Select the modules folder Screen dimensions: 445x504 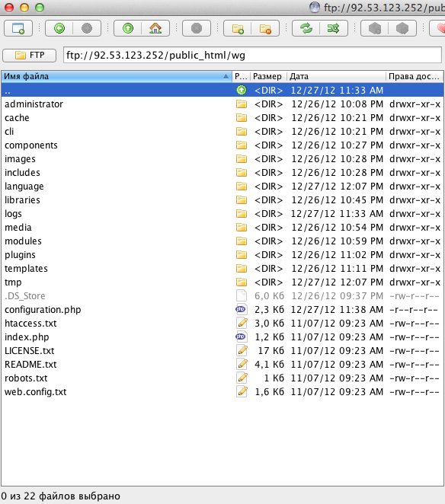click(222, 241)
